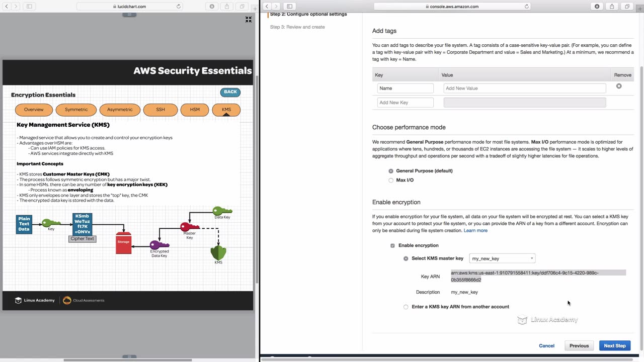
Task: Click the red Master Key icon
Action: tap(190, 227)
